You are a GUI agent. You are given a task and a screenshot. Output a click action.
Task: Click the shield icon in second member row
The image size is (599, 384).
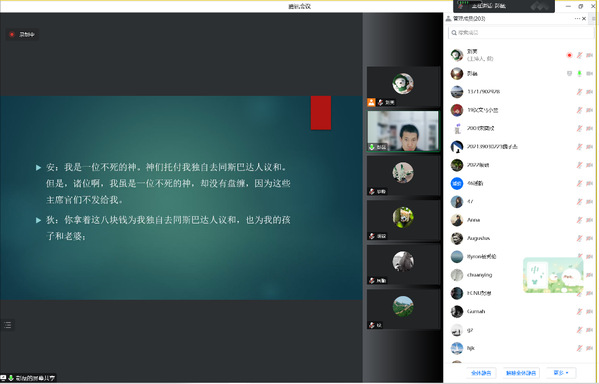tap(569, 73)
